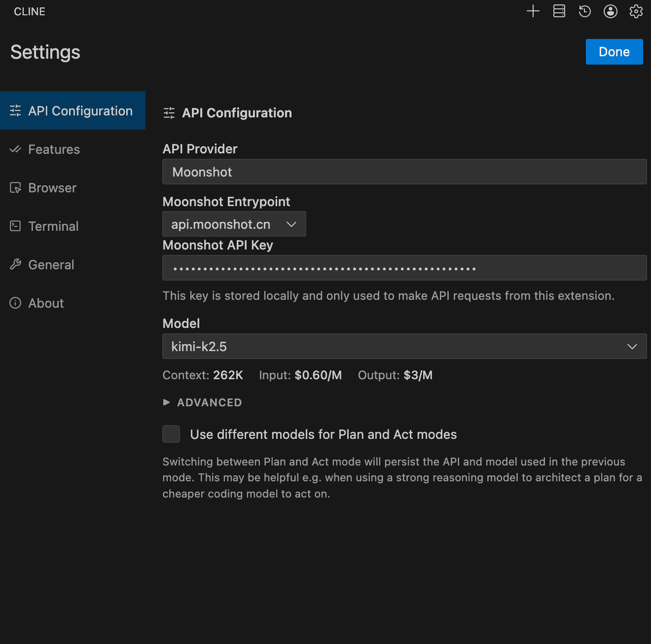This screenshot has width=651, height=644.
Task: Click the Account profile icon
Action: click(611, 11)
